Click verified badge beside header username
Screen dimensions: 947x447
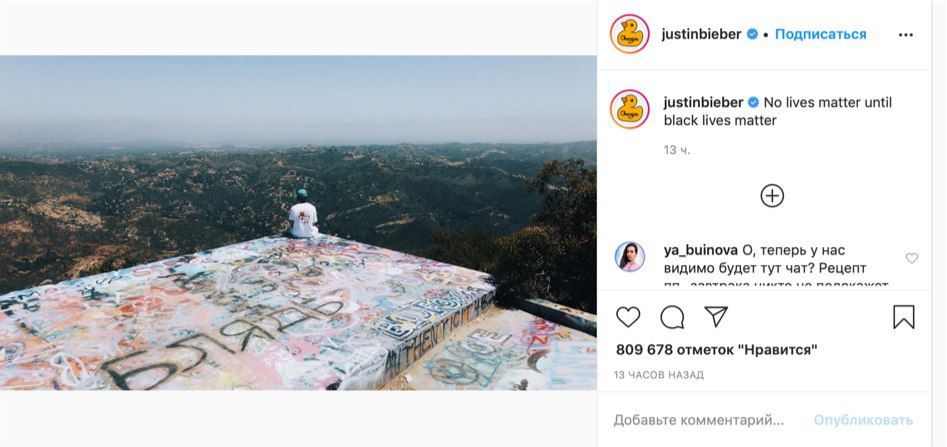753,34
